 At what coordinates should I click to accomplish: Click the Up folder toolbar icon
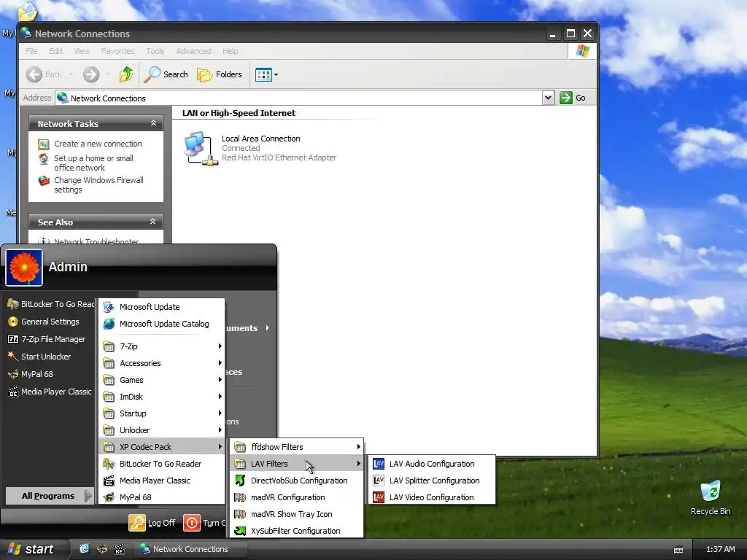pyautogui.click(x=126, y=74)
